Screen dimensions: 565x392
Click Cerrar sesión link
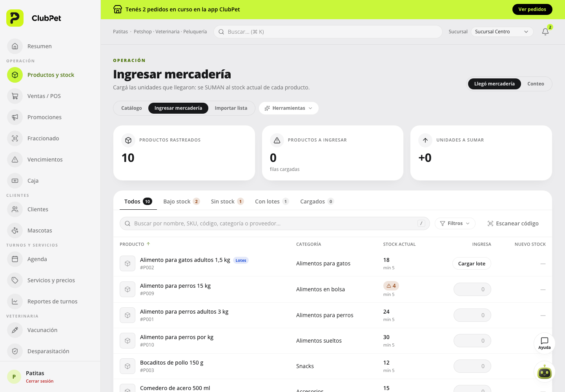point(40,381)
